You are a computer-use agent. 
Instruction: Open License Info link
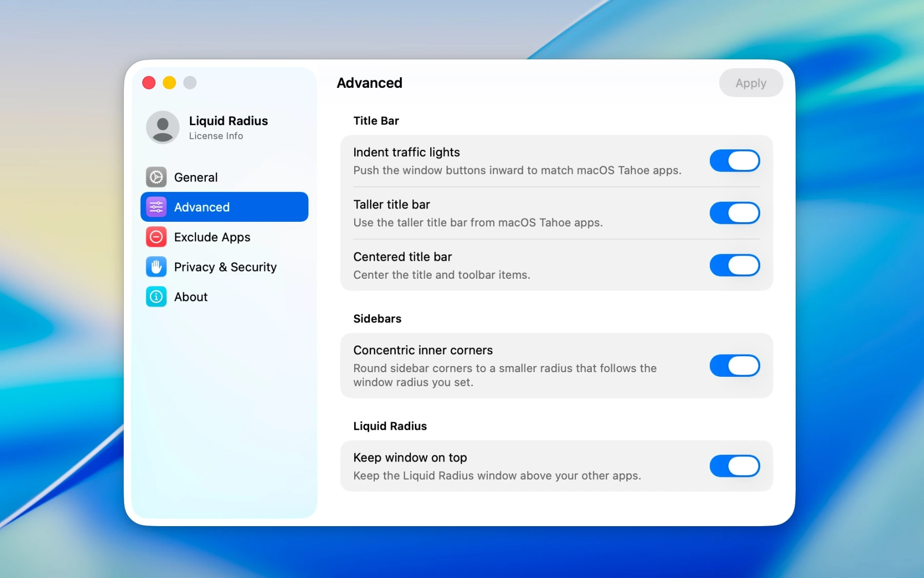coord(216,136)
